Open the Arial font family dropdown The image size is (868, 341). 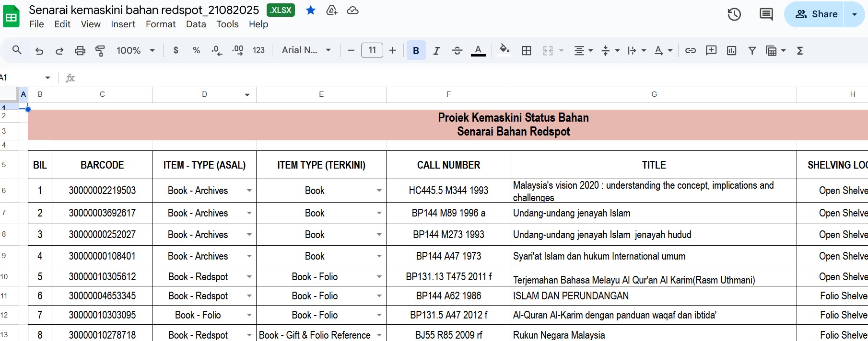tap(306, 50)
